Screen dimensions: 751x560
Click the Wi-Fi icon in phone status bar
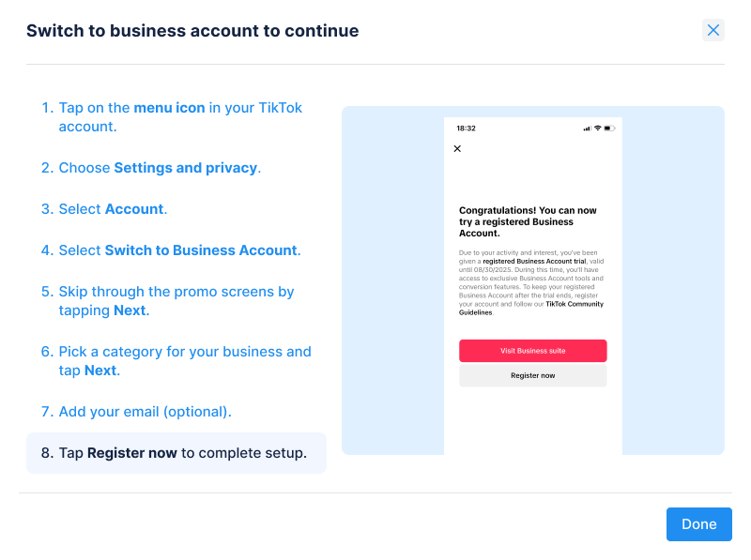[x=598, y=128]
